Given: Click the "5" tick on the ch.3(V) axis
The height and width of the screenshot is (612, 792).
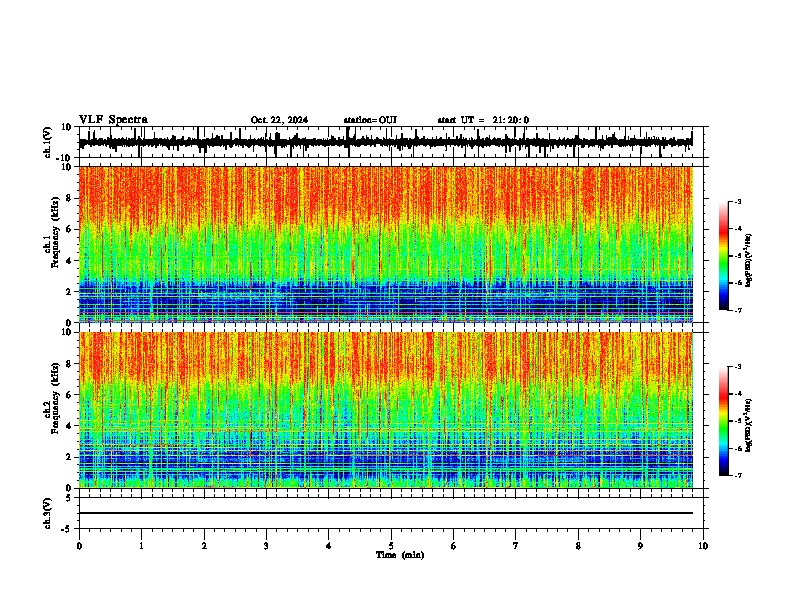Looking at the screenshot, I should (69, 497).
